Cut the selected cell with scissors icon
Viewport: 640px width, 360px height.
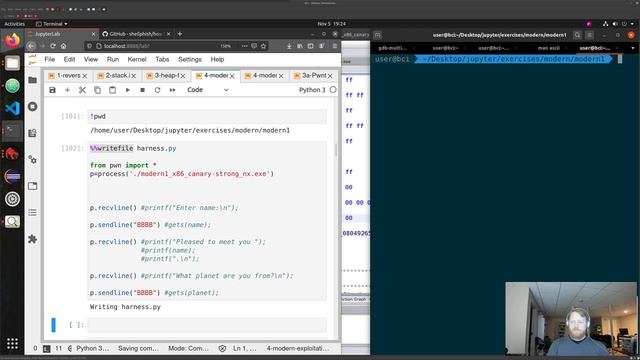82,90
